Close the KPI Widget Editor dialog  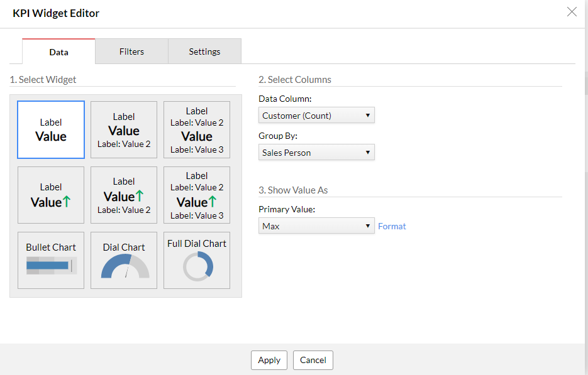click(572, 12)
